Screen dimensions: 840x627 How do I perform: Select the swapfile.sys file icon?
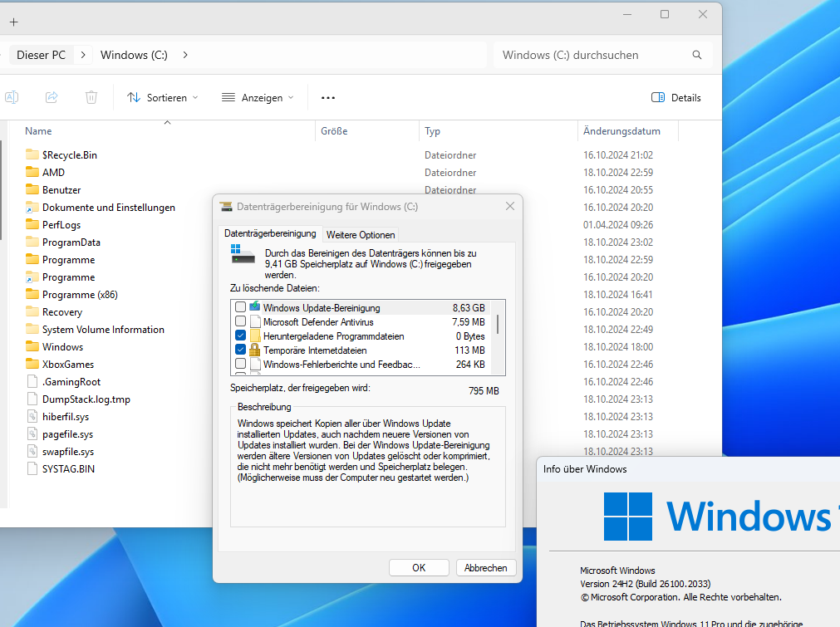coord(32,452)
